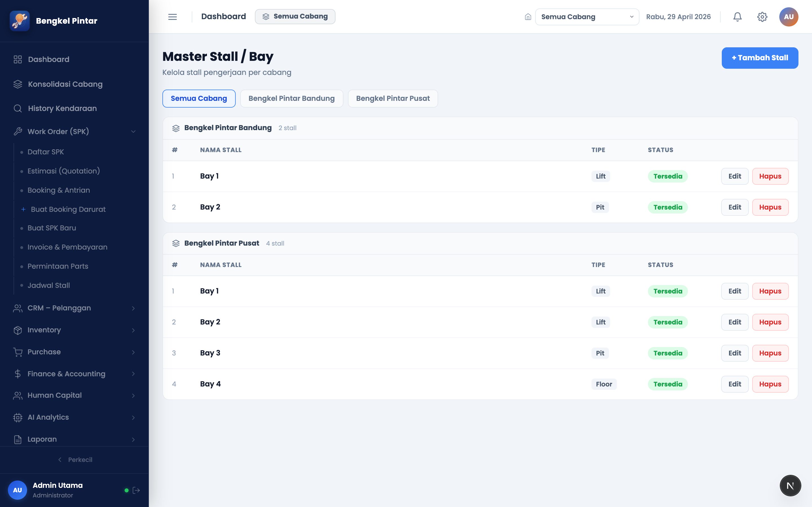Click the Next.js N badge icon
This screenshot has width=812, height=507.
790,486
